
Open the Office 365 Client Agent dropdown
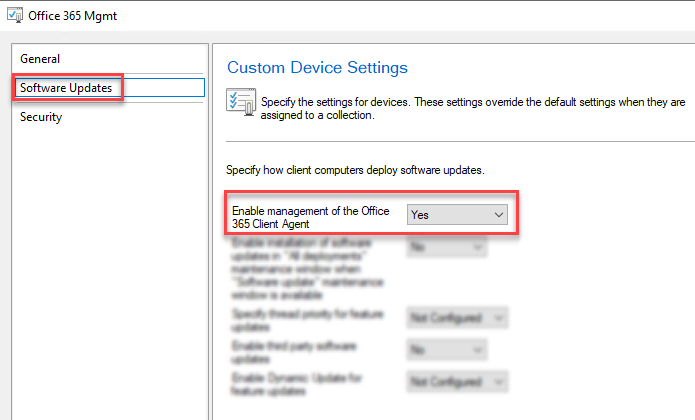point(457,215)
